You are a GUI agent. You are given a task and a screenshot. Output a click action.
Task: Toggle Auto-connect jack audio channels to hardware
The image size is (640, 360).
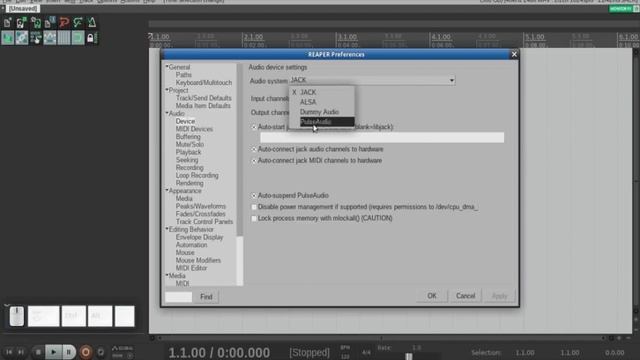pyautogui.click(x=254, y=149)
